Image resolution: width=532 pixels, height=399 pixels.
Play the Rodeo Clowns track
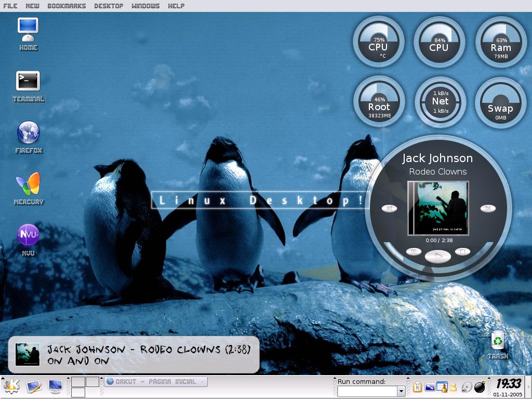click(438, 256)
